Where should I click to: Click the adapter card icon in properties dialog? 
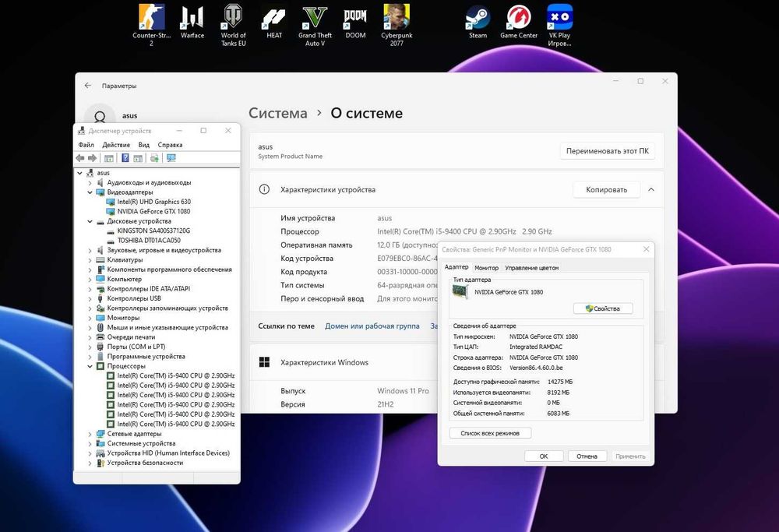pos(460,291)
